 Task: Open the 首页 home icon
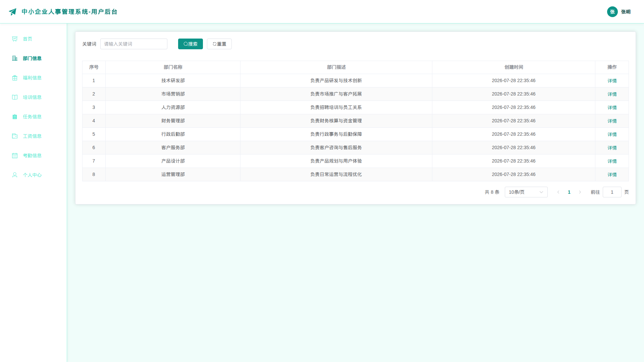(x=15, y=39)
